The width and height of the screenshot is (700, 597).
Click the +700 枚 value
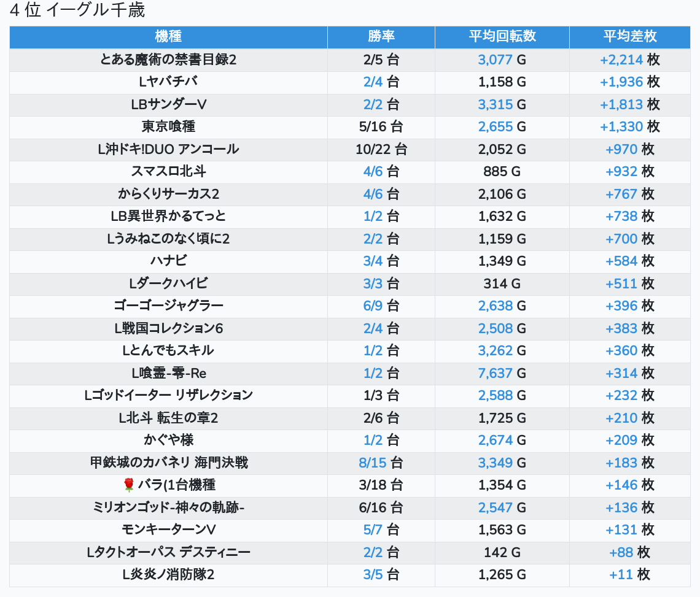[x=630, y=239]
